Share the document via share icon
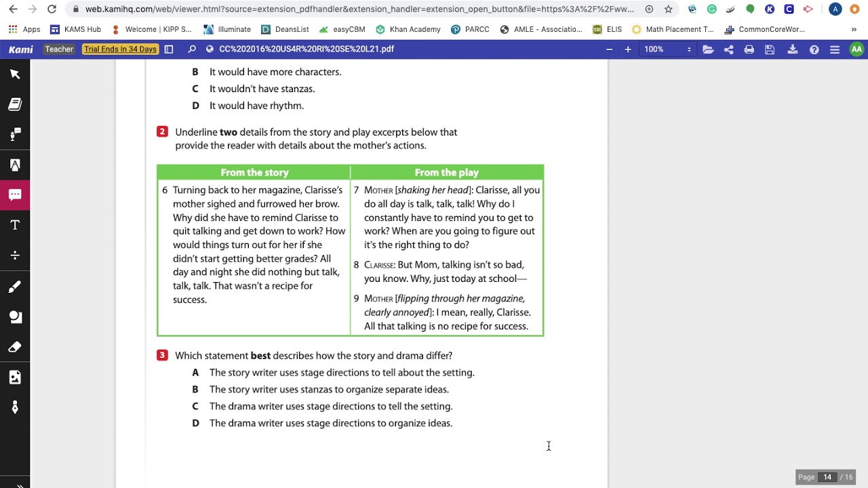The height and width of the screenshot is (488, 868). pos(728,49)
